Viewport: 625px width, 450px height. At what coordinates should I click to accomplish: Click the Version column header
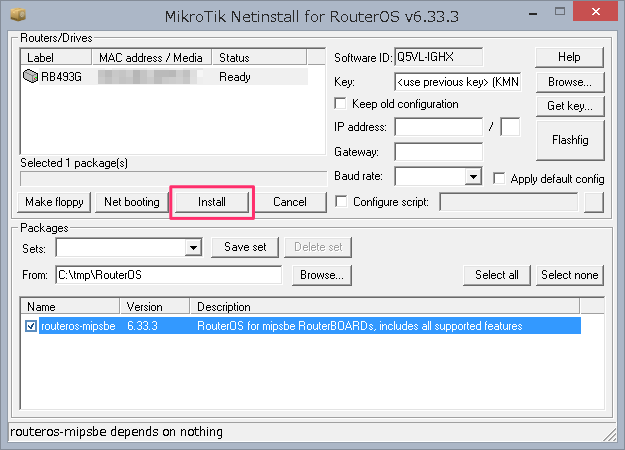pyautogui.click(x=155, y=307)
